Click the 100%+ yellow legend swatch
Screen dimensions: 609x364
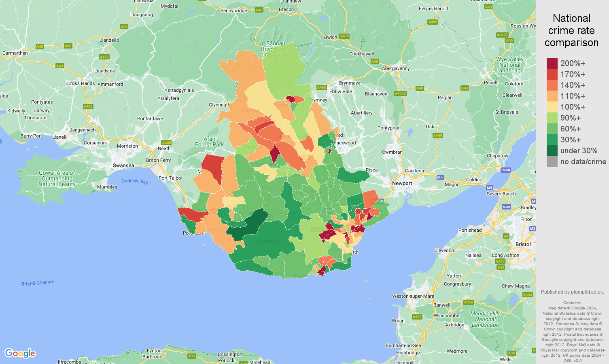[x=552, y=107]
